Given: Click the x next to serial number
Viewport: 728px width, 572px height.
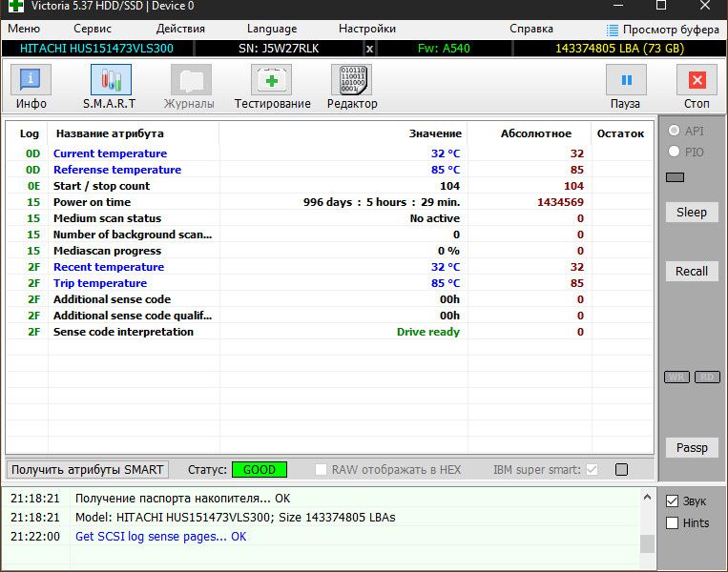Looking at the screenshot, I should (369, 49).
